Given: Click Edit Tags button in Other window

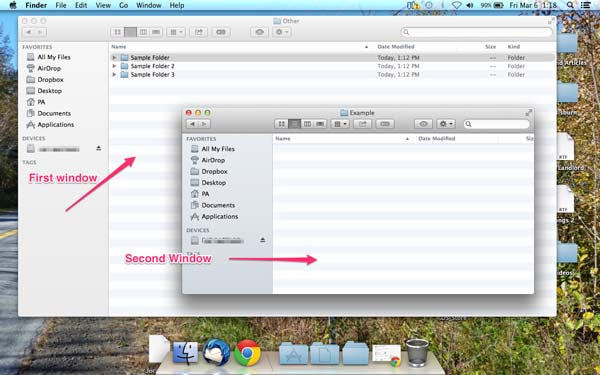Looking at the screenshot, I should pyautogui.click(x=221, y=32).
